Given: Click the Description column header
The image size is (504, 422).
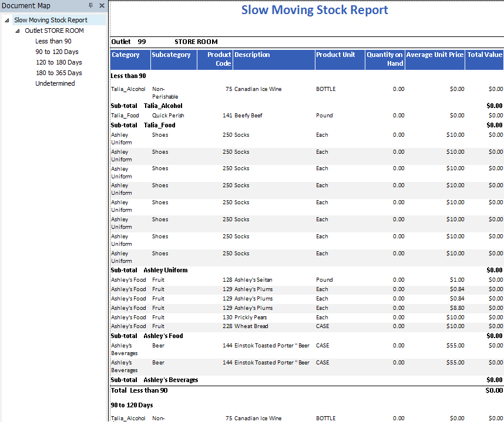Looking at the screenshot, I should click(x=252, y=55).
